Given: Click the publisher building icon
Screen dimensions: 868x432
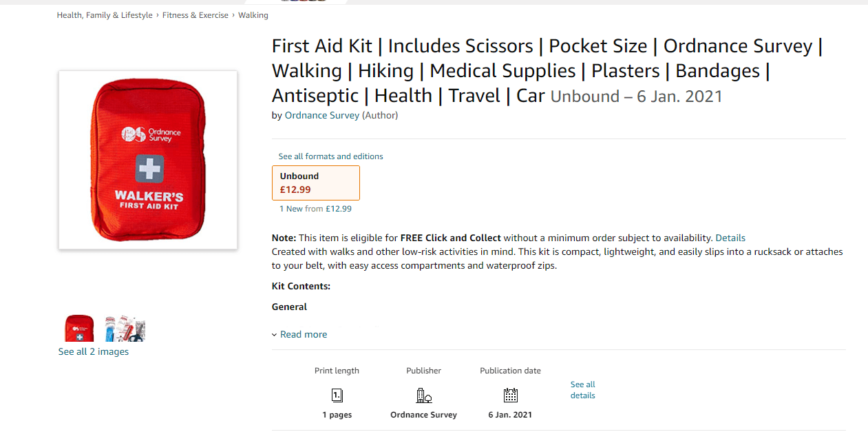Looking at the screenshot, I should [423, 395].
